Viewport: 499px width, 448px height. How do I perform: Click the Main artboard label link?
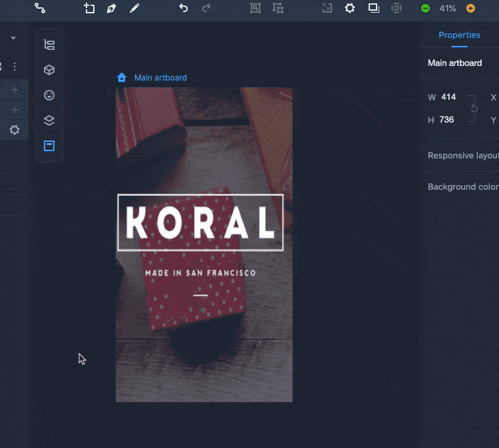(x=160, y=78)
